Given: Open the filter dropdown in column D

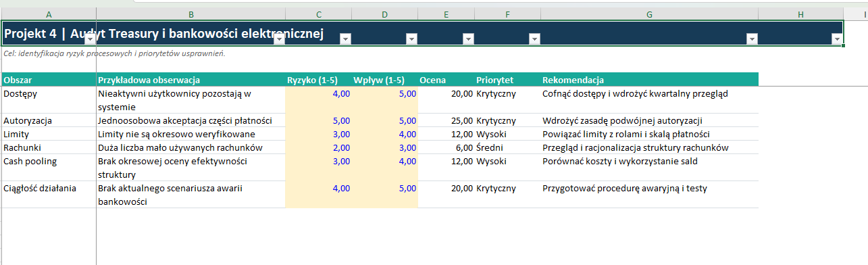Looking at the screenshot, I should click(x=411, y=40).
